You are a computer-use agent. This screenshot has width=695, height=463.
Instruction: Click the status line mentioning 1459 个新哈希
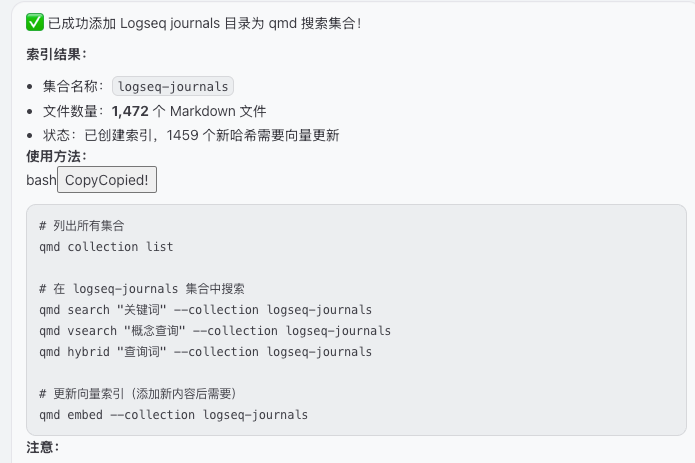click(191, 135)
